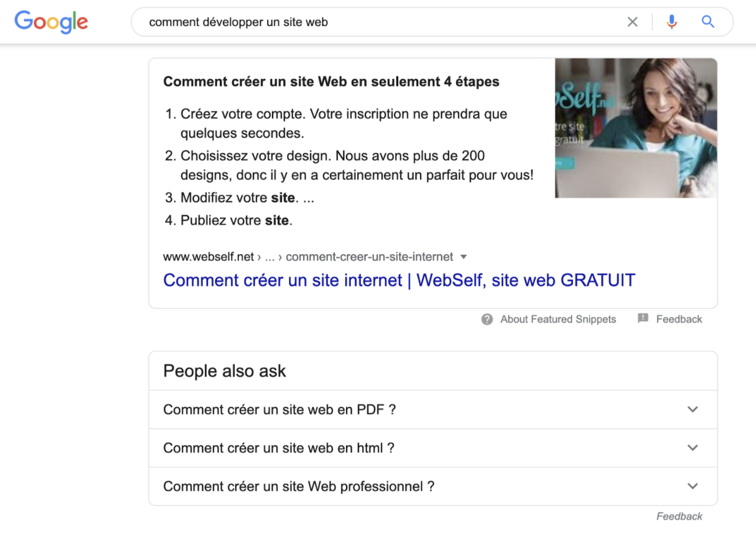This screenshot has width=756, height=543.
Task: Expand "Comment créer un site web en PDF ?"
Action: 433,410
